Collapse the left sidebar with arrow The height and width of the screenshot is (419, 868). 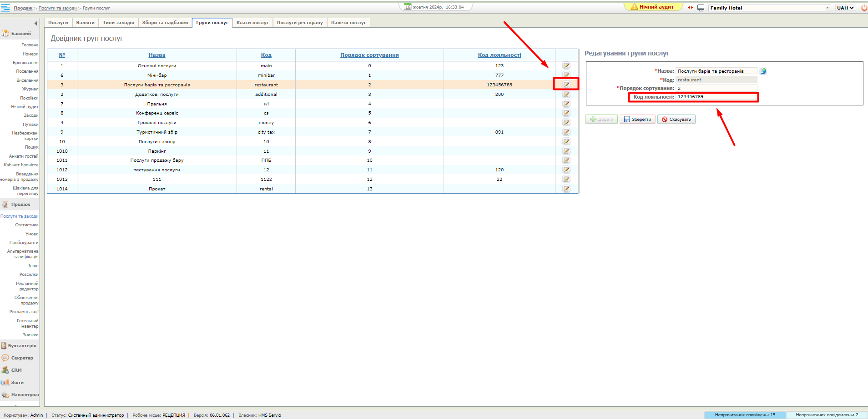(x=35, y=23)
